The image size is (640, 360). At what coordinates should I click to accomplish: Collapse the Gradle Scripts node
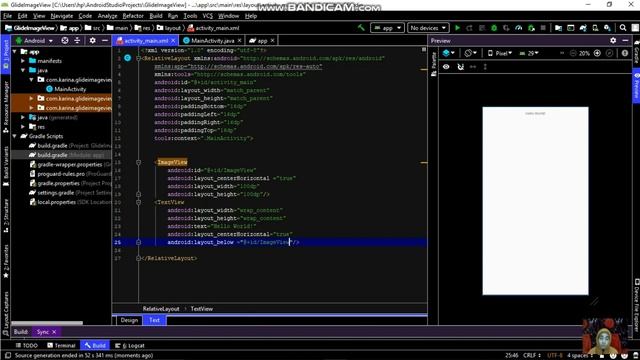[15, 136]
